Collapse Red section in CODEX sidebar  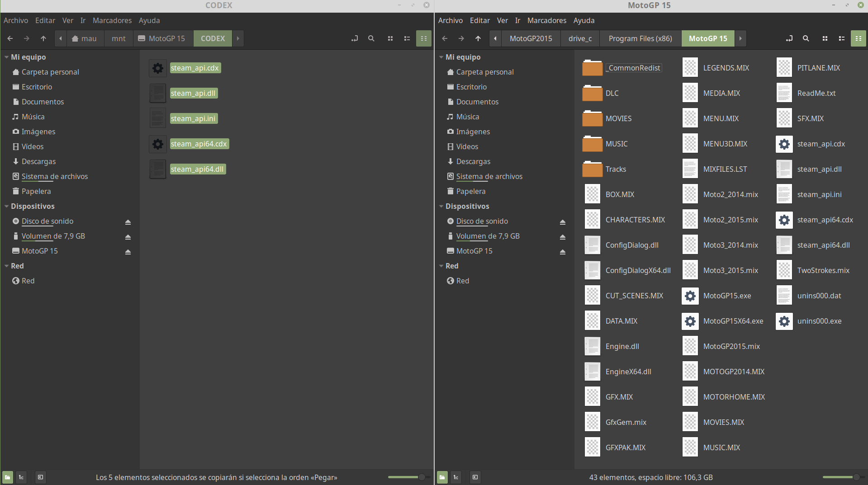6,266
